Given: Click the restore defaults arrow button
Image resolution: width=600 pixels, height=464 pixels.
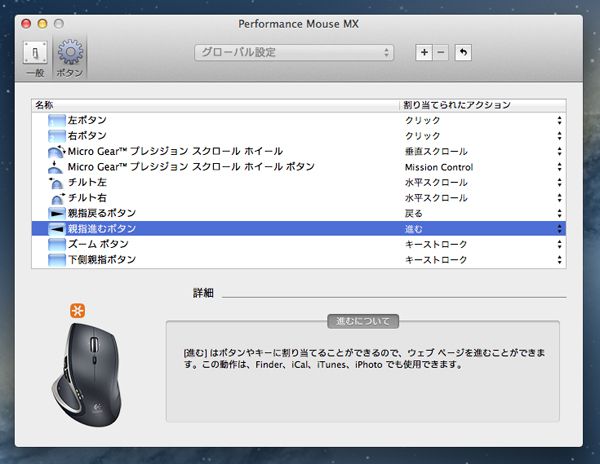Looking at the screenshot, I should (x=464, y=51).
